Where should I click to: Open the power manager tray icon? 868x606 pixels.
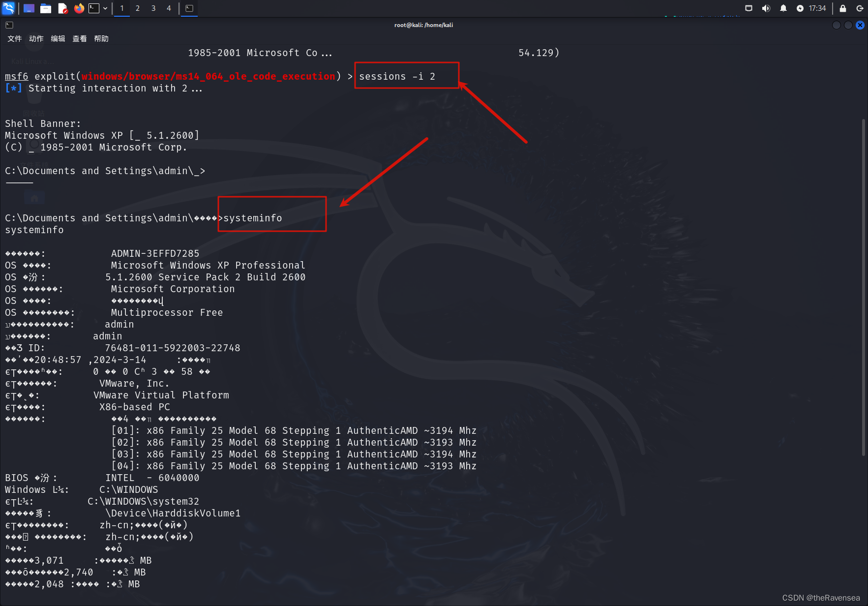click(800, 8)
